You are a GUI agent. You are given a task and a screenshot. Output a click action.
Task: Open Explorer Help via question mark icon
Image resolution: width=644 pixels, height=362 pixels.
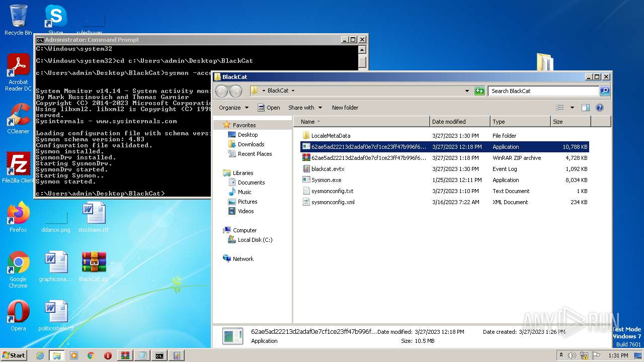tap(599, 108)
